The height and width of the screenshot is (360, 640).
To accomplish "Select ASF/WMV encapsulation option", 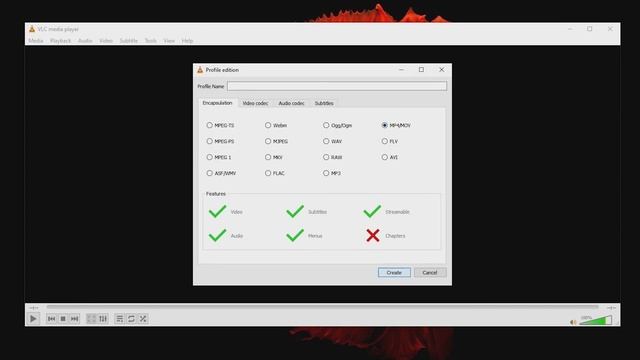I will pos(221,173).
